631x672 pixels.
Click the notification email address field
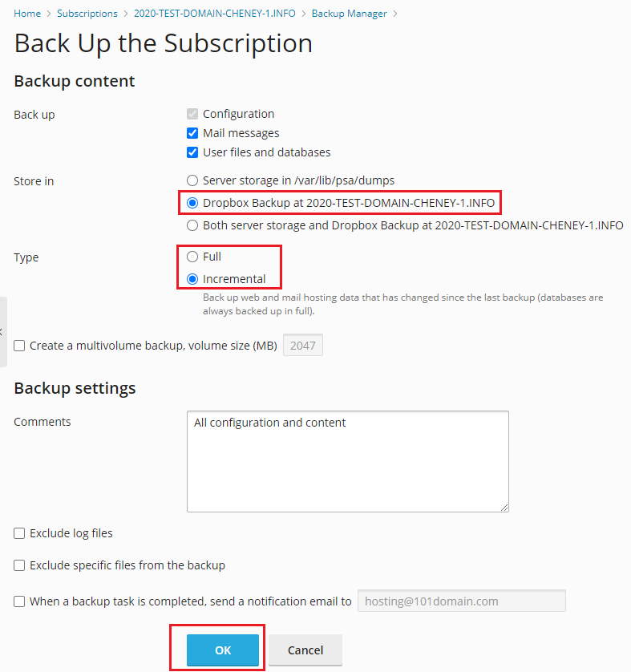461,601
